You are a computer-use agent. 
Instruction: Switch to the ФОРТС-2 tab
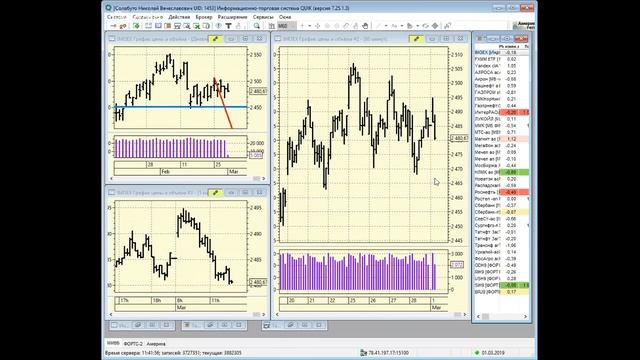[133, 344]
